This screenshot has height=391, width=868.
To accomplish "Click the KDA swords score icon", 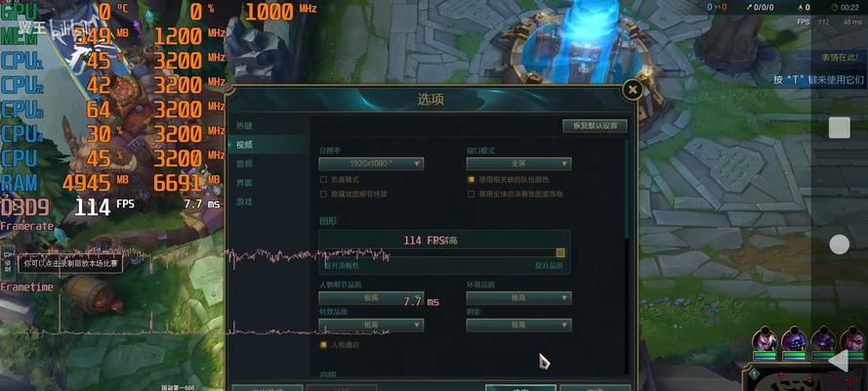I will (x=750, y=8).
